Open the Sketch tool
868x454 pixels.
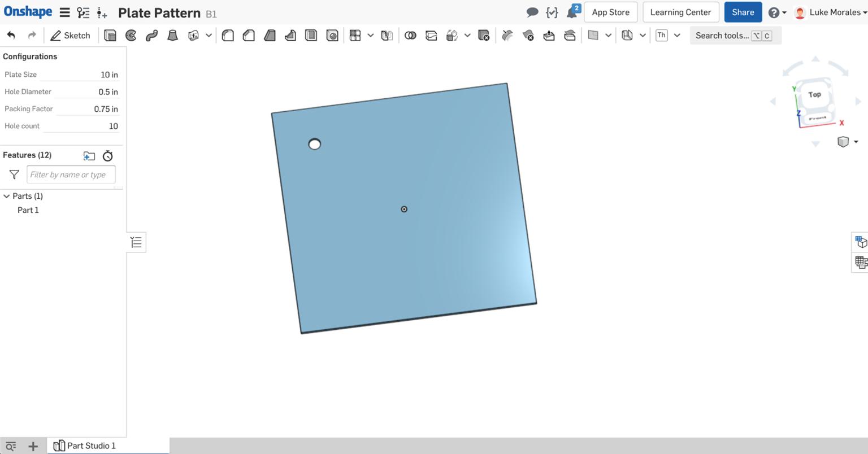click(x=71, y=35)
